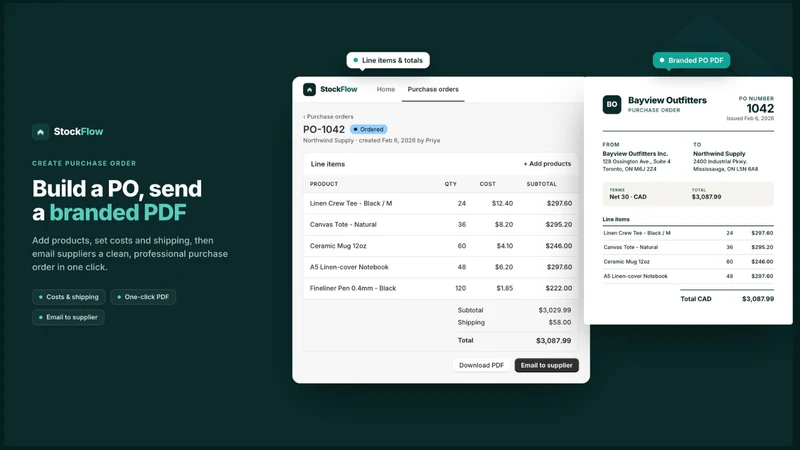Click the + Add products link
The width and height of the screenshot is (800, 450).
point(547,164)
